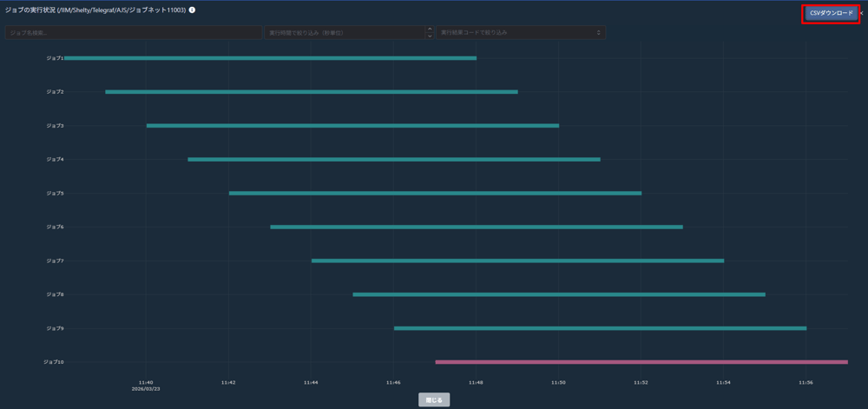Click the info icon beside the title

192,10
